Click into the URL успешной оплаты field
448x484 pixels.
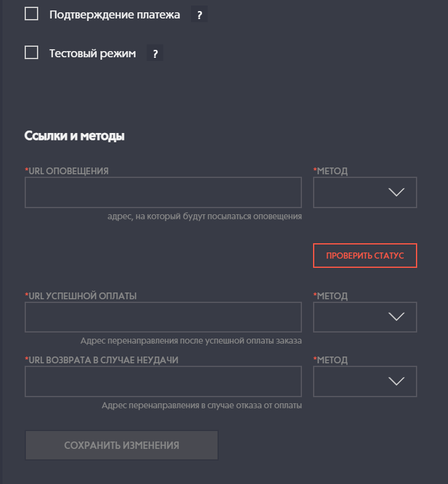(163, 317)
